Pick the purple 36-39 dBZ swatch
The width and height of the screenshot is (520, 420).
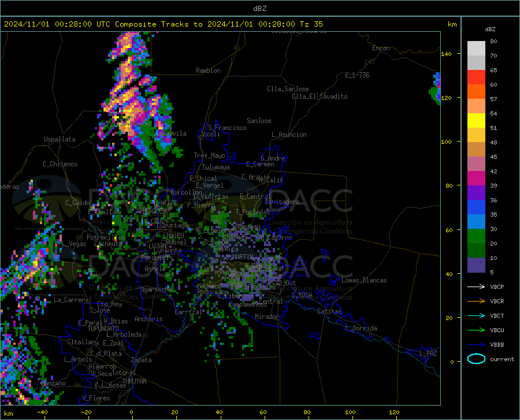(476, 193)
